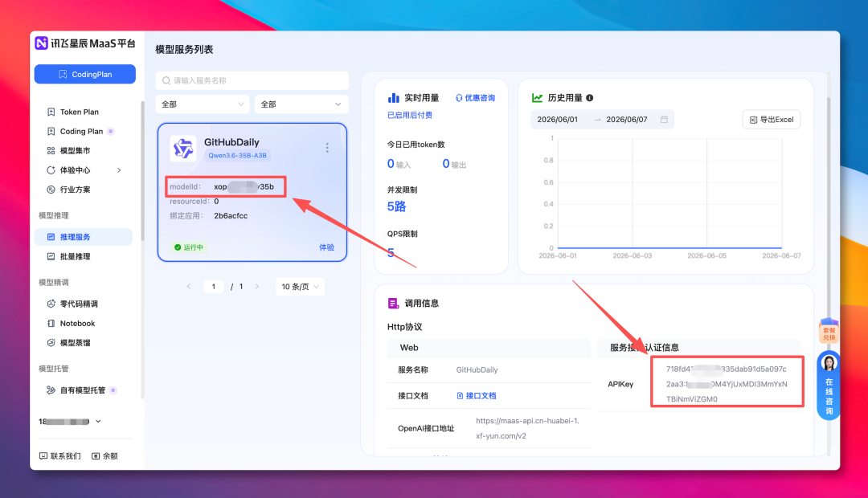Click the Notebook icon
This screenshot has width=868, height=498.
pyautogui.click(x=51, y=323)
